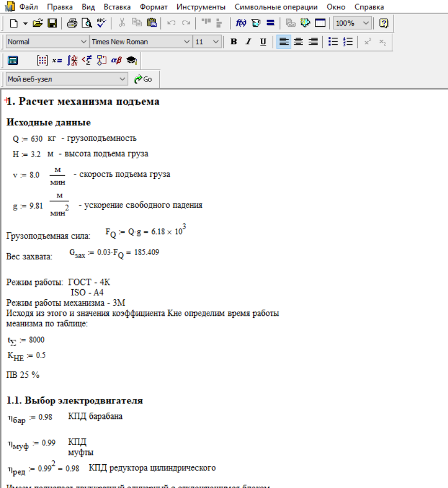Paste from clipboard icon
Viewport: 448px width, 488px height.
pyautogui.click(x=152, y=23)
